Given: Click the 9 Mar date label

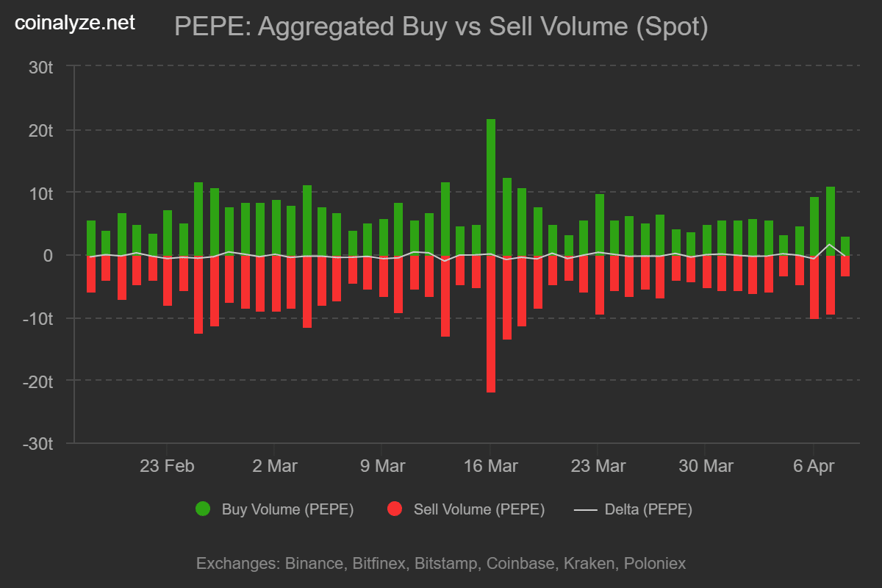Looking at the screenshot, I should click(x=381, y=466).
